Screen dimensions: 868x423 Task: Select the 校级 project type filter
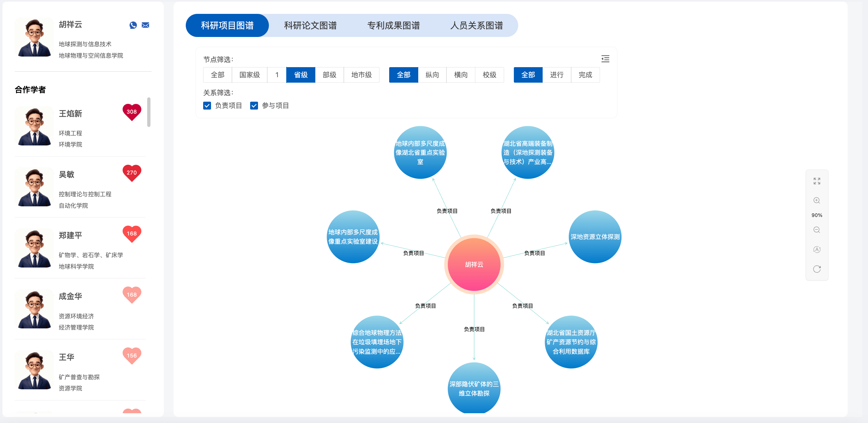point(490,75)
